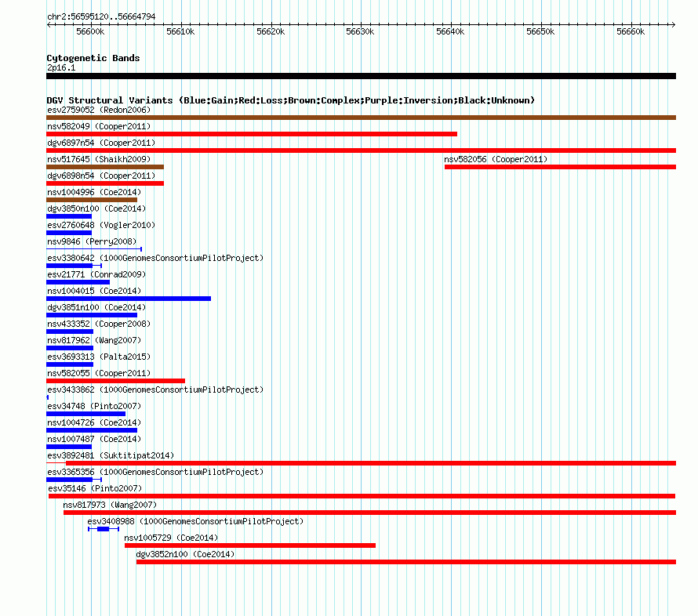The height and width of the screenshot is (616, 698).
Task: Click the red bar under dgv3852n100
Action: click(406, 562)
